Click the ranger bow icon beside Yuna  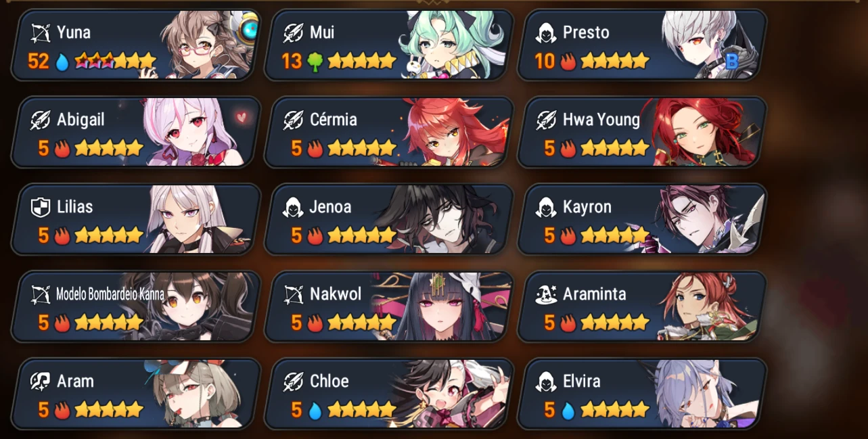[x=41, y=32]
